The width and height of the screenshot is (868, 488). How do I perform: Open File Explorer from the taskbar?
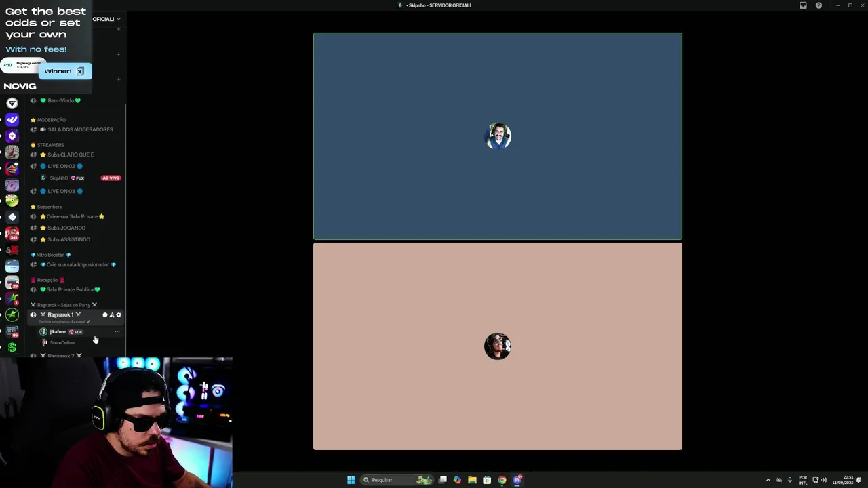(x=472, y=480)
